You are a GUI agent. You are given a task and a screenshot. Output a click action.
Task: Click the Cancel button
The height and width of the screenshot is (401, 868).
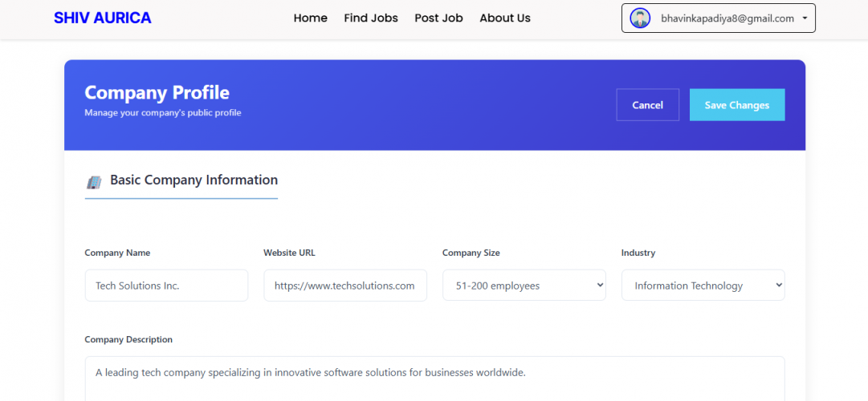click(648, 104)
